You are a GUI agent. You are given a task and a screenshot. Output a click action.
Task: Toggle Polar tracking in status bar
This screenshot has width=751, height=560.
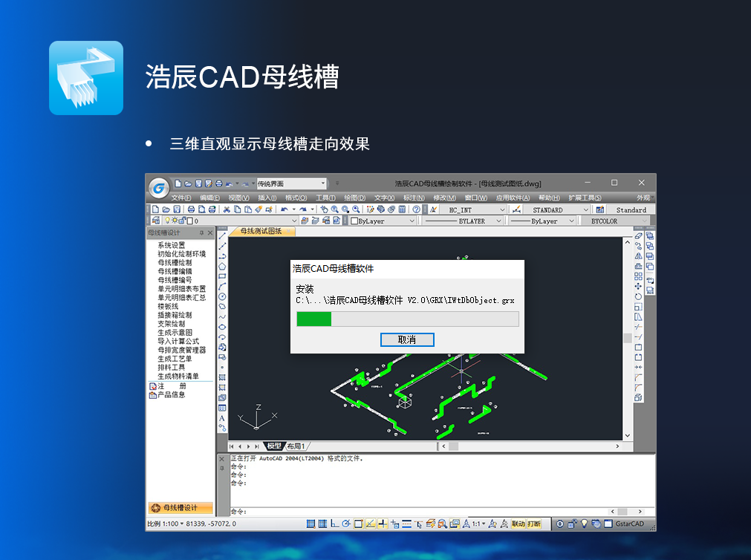(346, 524)
